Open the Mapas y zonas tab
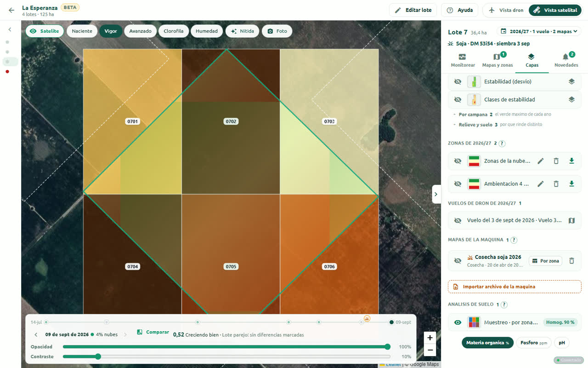This screenshot has height=368, width=588. click(x=498, y=60)
